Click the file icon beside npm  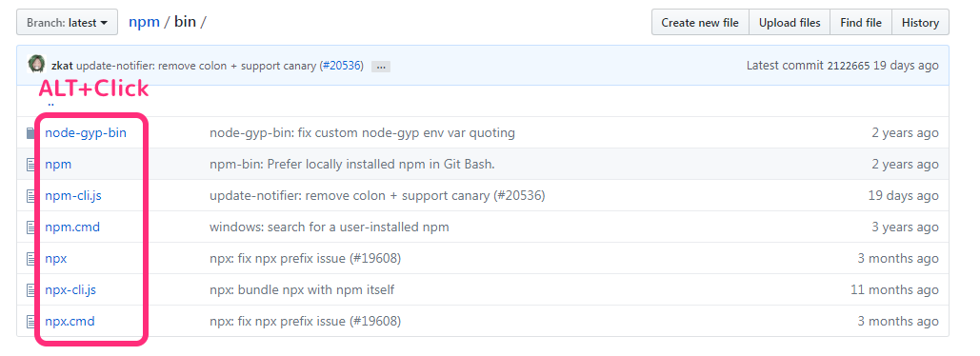pos(31,165)
